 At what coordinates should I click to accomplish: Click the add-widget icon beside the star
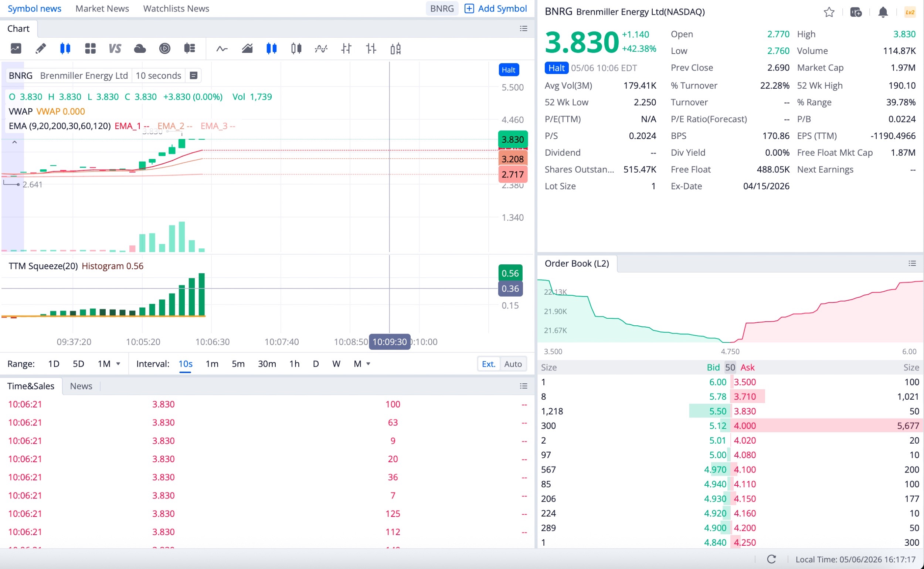[856, 13]
